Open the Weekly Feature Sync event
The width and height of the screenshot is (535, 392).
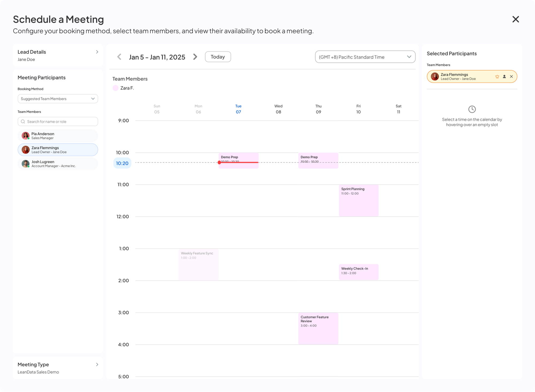tap(198, 264)
